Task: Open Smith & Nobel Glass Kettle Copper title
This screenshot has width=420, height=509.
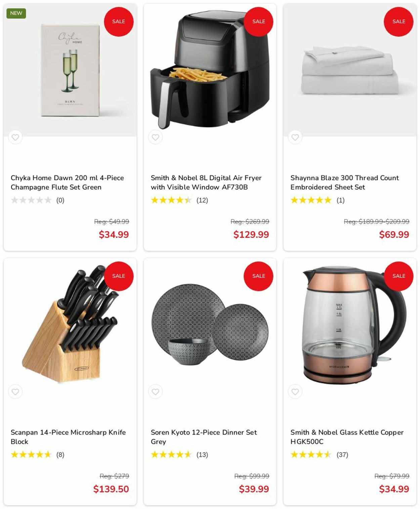Action: pyautogui.click(x=347, y=437)
